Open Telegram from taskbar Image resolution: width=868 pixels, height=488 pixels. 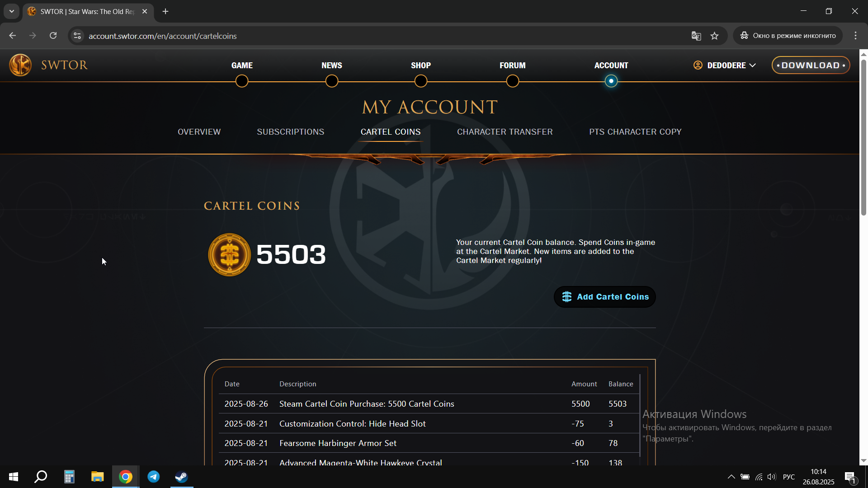pyautogui.click(x=154, y=477)
